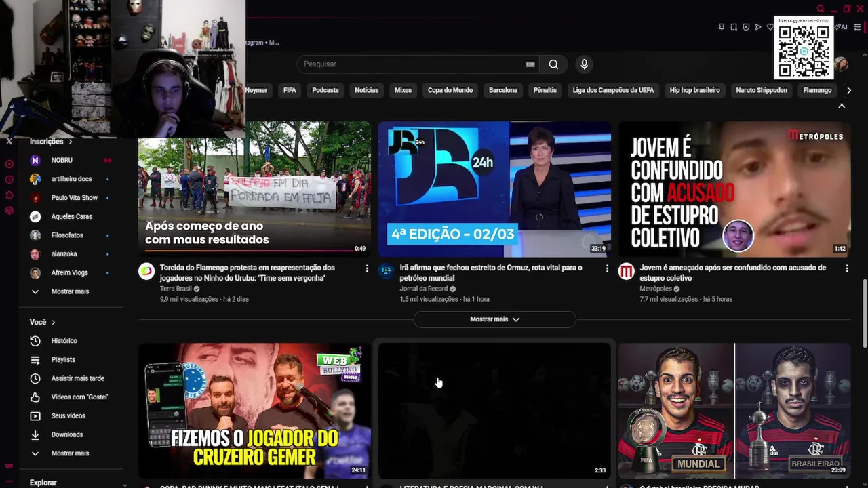The width and height of the screenshot is (868, 488).
Task: Open the extensions cube icon in the browser sidebar
Action: (9, 195)
